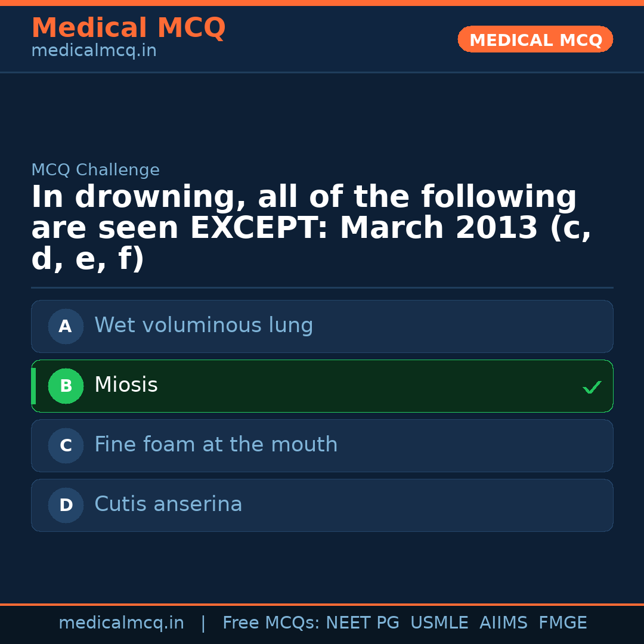Click the green B option badge

click(x=66, y=386)
